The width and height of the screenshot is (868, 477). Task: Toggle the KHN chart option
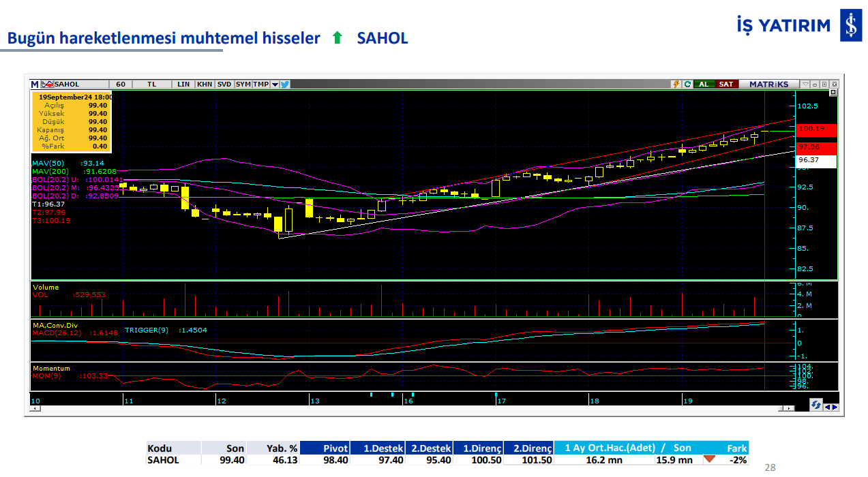(x=204, y=84)
